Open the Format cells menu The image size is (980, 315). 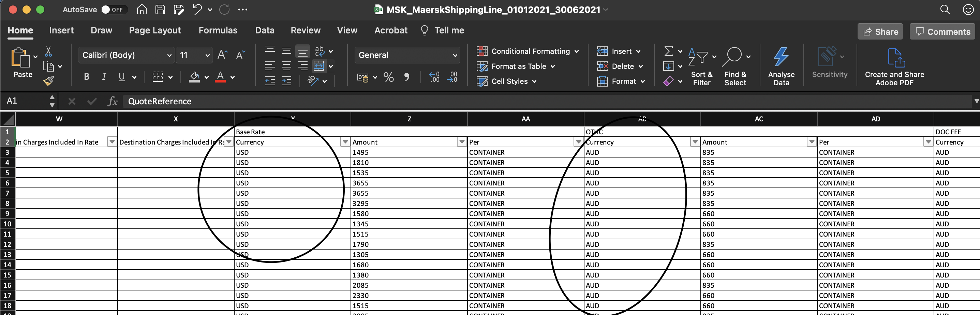621,81
